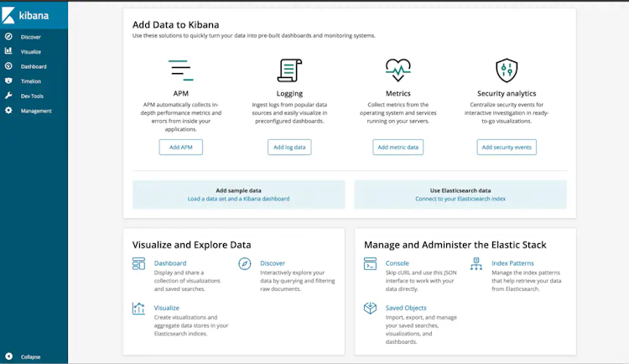Open the Saved Objects link
Screen dimensions: 629x364
tap(406, 308)
